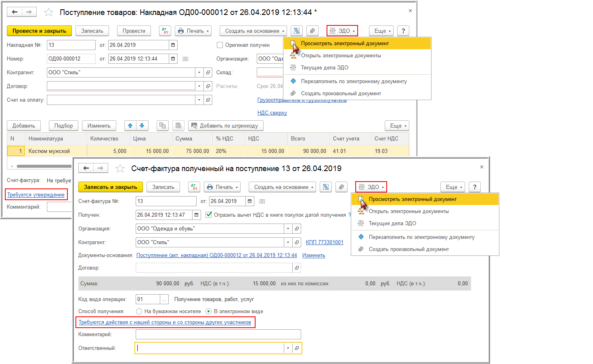Open the НДС сверху link
The width and height of the screenshot is (593, 364).
[272, 113]
